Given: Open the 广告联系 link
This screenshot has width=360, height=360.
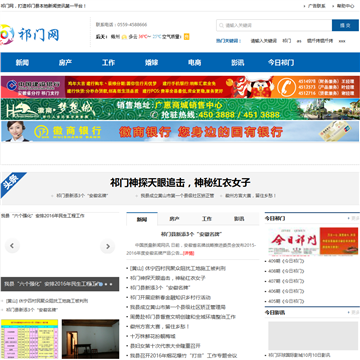Looking at the screenshot, I should click(316, 6).
